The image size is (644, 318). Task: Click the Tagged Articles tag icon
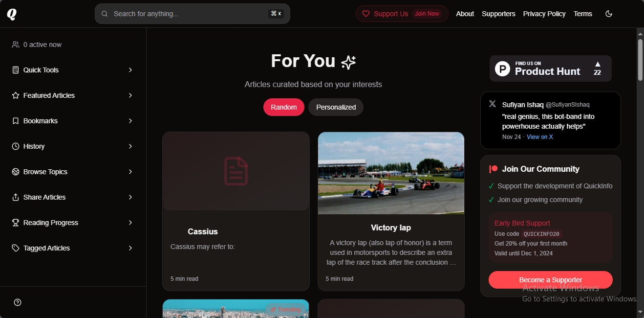[16, 248]
